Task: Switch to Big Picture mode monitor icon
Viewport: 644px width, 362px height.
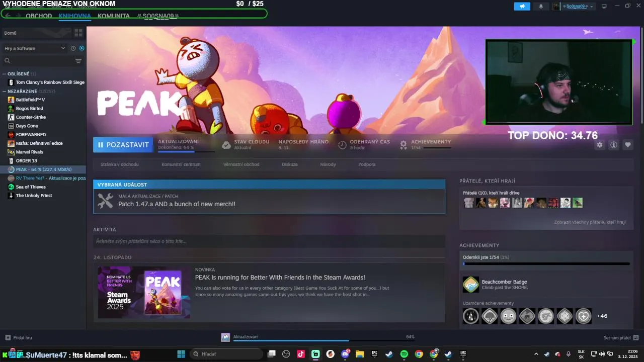Action: click(604, 7)
